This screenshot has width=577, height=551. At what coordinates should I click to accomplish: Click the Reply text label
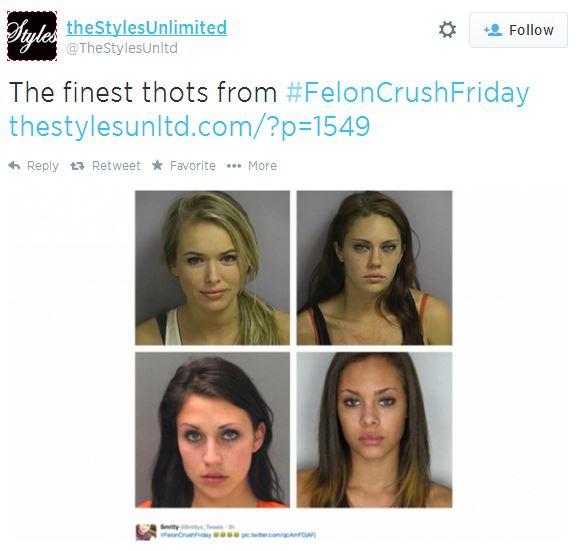[43, 166]
